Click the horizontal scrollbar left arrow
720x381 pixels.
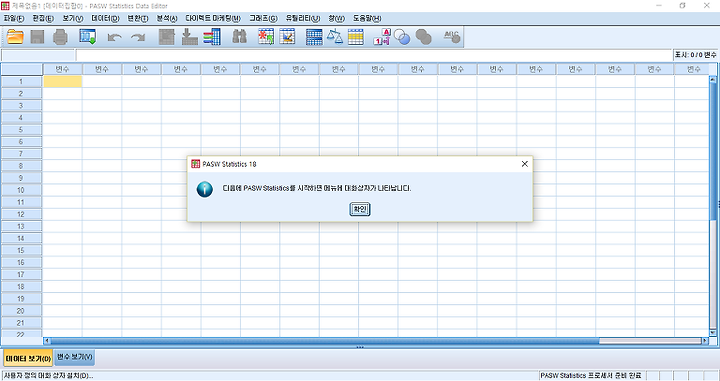coord(46,341)
